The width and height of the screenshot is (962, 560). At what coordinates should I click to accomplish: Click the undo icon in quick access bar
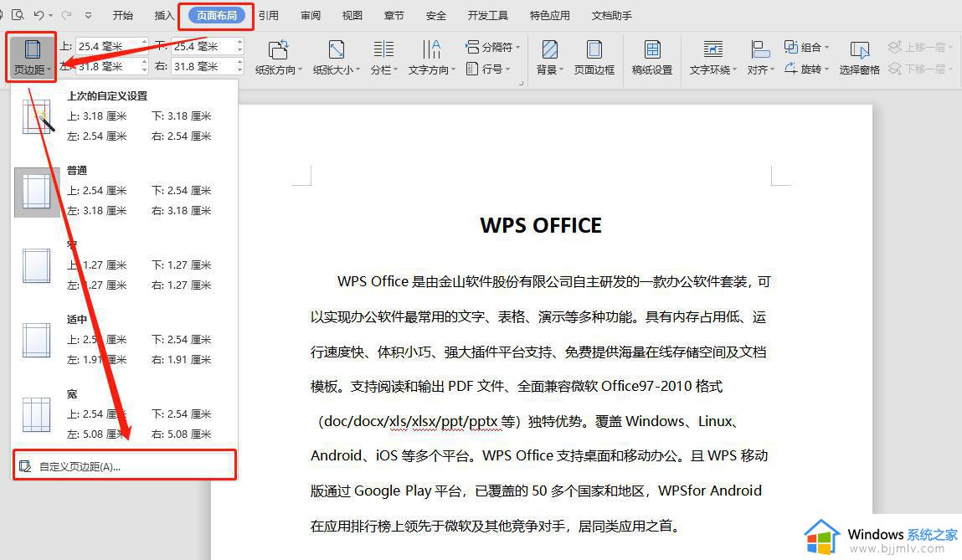39,15
